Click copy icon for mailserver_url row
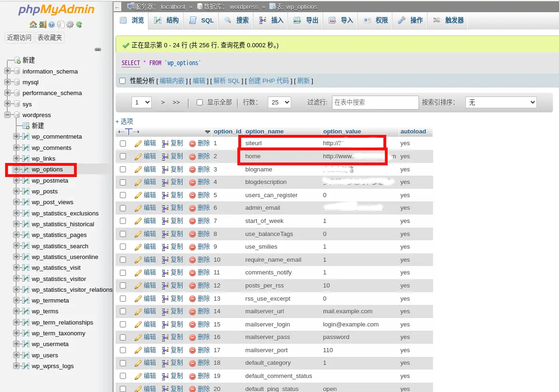559x392 pixels. tap(165, 312)
